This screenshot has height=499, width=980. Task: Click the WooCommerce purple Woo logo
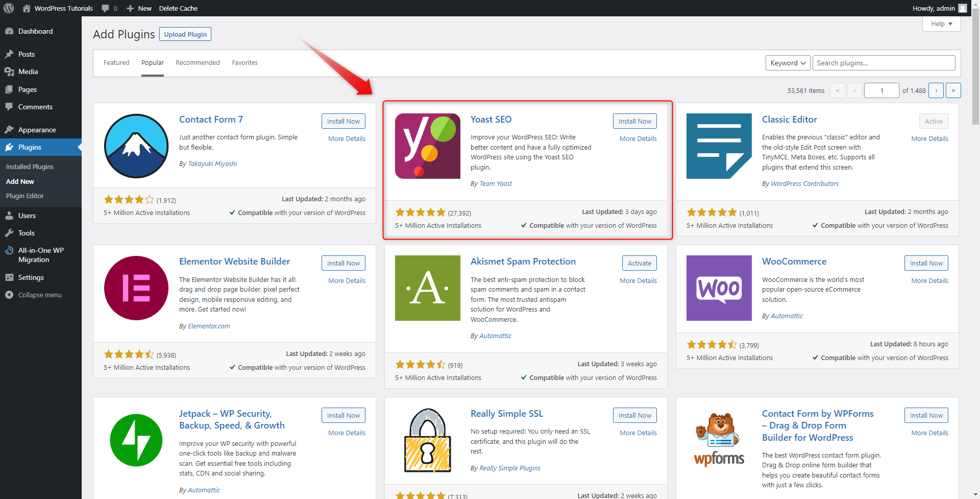(719, 288)
